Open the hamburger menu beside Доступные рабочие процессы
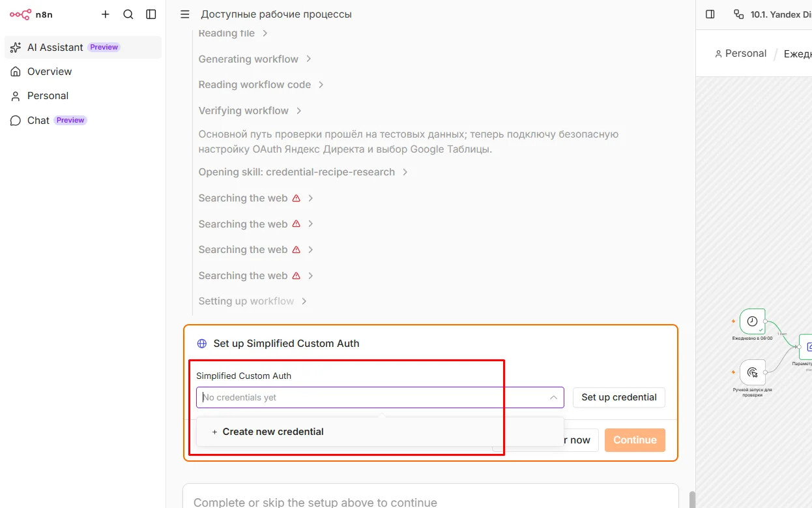812x508 pixels. 185,14
